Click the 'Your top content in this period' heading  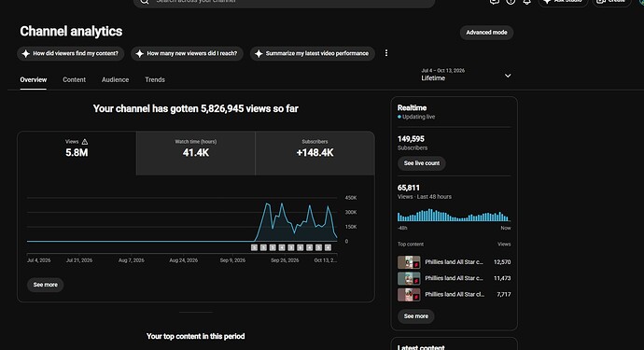(x=195, y=336)
